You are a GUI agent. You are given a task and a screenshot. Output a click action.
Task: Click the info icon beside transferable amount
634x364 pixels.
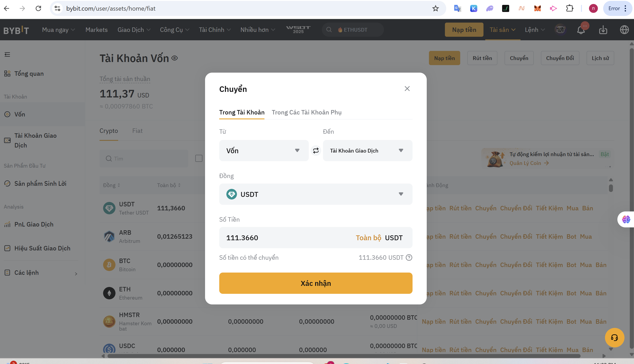click(409, 258)
